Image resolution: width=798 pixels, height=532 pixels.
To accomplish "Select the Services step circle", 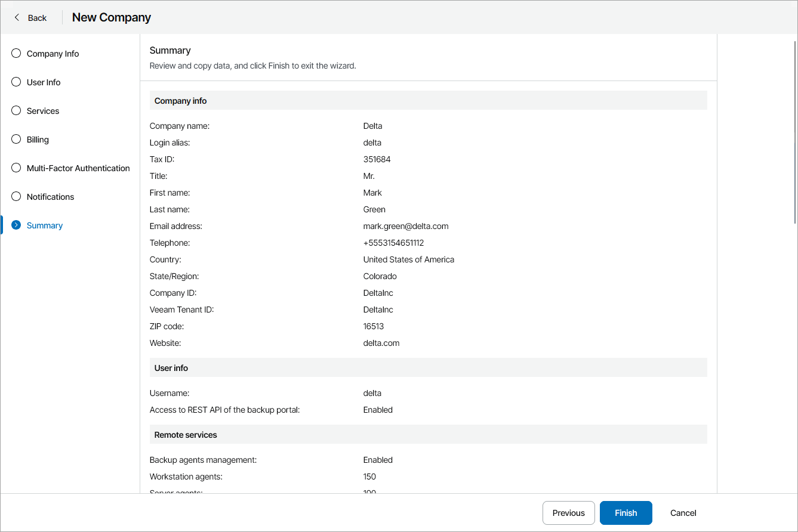I will tap(16, 110).
